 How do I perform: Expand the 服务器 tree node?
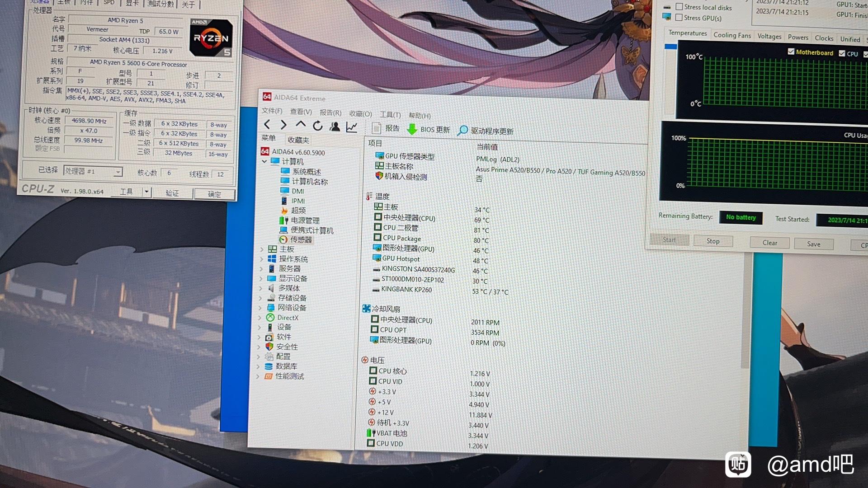pyautogui.click(x=261, y=268)
